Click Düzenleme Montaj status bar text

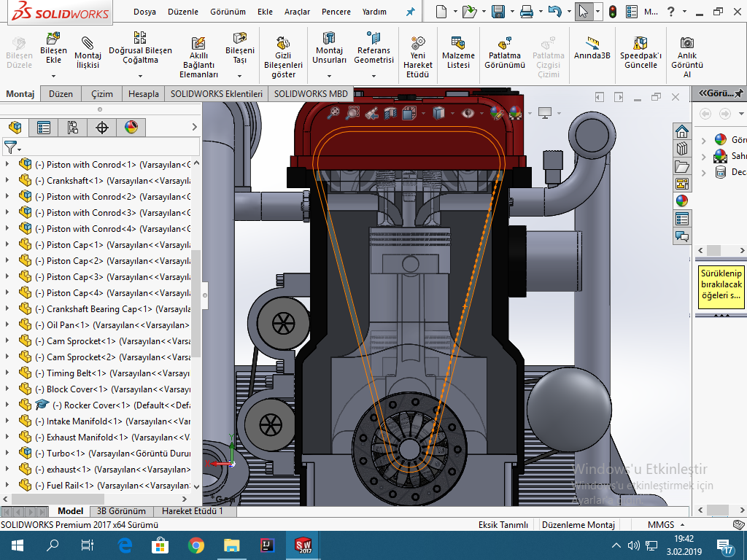click(578, 525)
